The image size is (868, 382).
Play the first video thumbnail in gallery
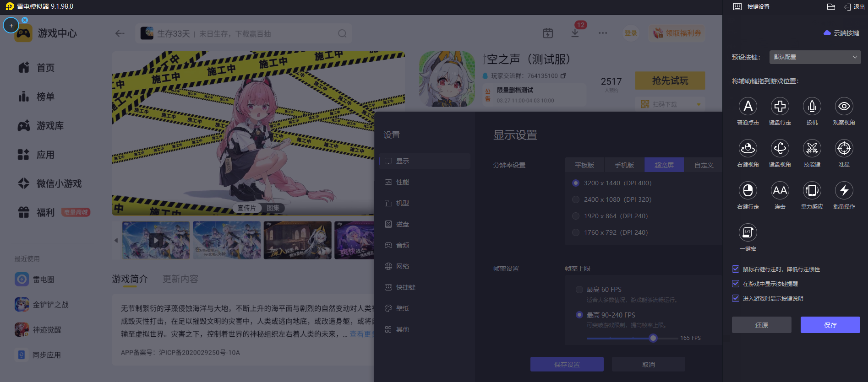coord(156,240)
